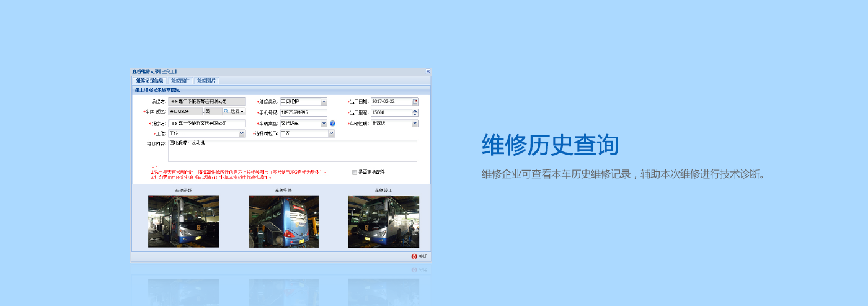This screenshot has width=868, height=306.
Task: Close the 查看维修记录 dialog with the X
Action: point(428,71)
